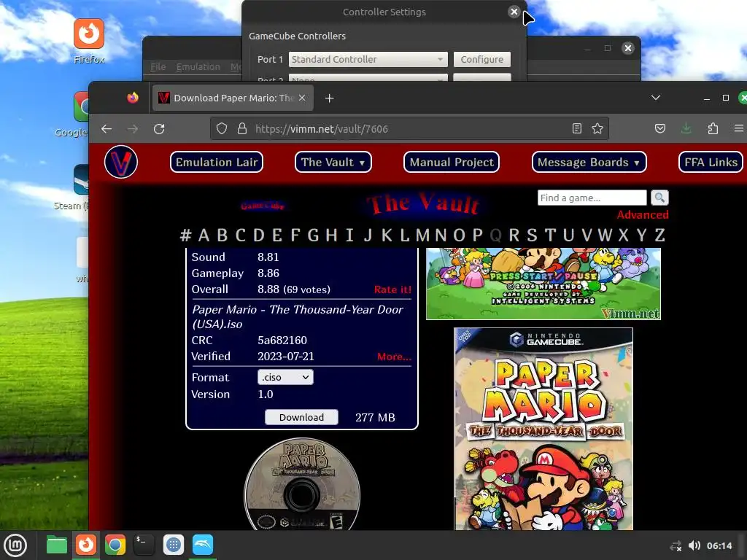
Task: Bookmark this page with the star icon
Action: coord(597,128)
